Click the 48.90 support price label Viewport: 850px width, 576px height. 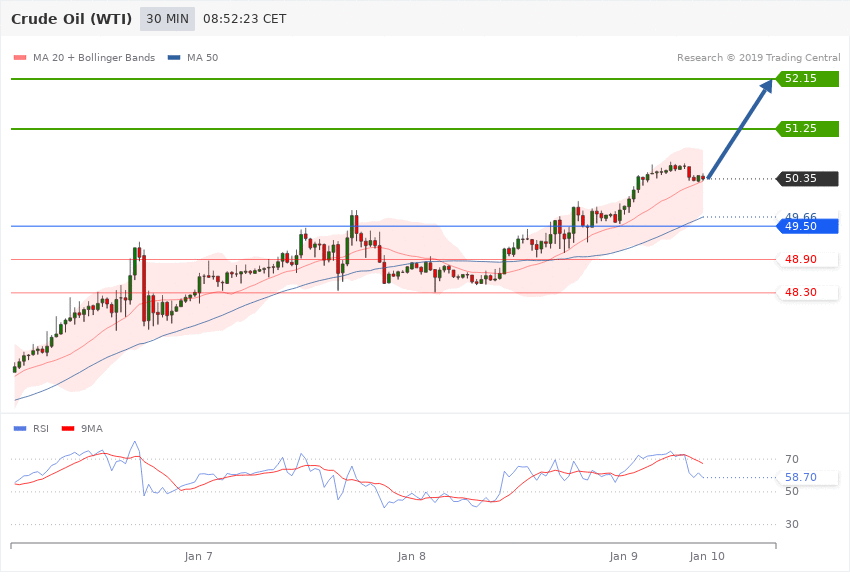tap(808, 260)
